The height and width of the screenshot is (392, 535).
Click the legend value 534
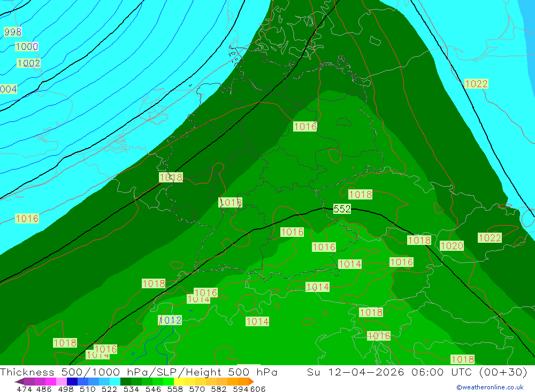click(131, 389)
